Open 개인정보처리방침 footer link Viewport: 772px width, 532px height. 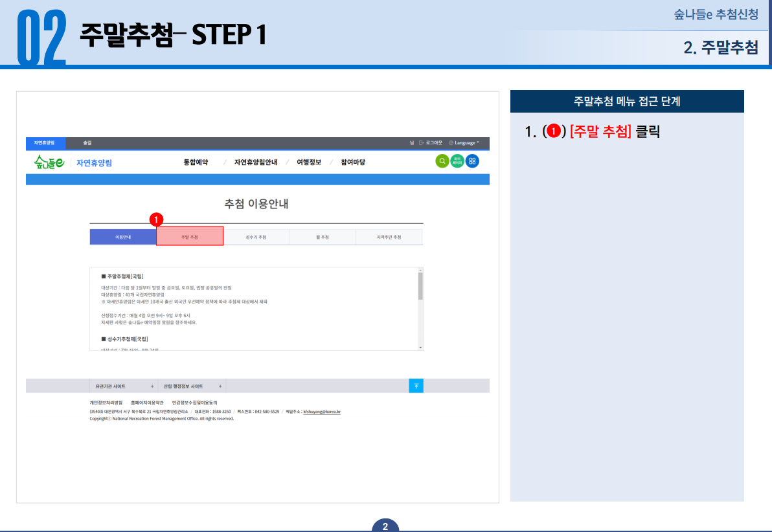(106, 403)
